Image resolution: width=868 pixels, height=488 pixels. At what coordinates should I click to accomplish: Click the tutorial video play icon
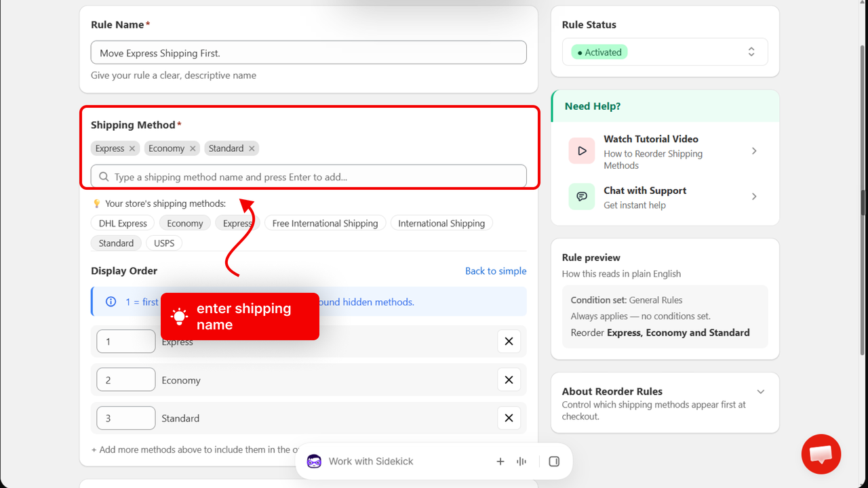pos(582,151)
